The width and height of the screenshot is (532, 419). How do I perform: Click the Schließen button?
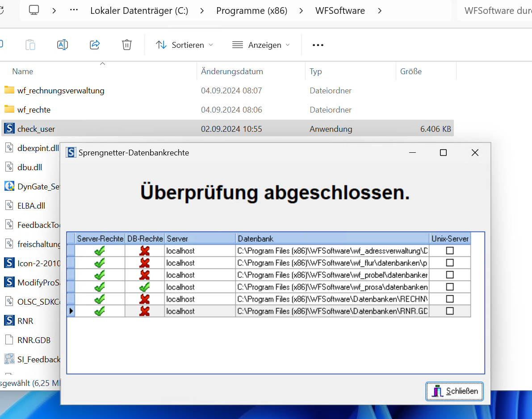click(x=455, y=391)
